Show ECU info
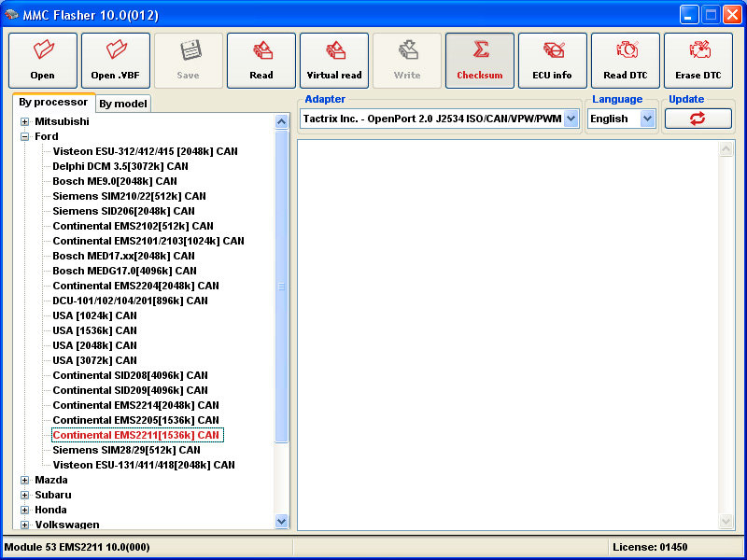The image size is (747, 560). coord(553,61)
